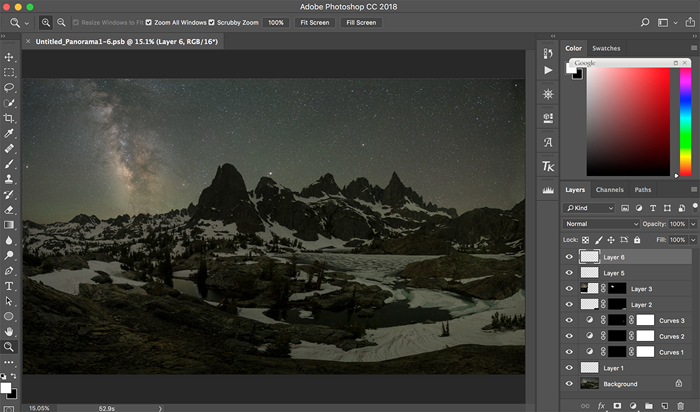Select the Eyedropper tool
The image size is (700, 412).
point(9,133)
